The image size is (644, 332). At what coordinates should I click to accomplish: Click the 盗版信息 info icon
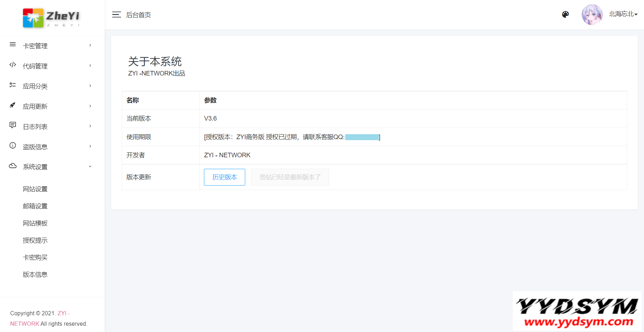click(x=13, y=146)
